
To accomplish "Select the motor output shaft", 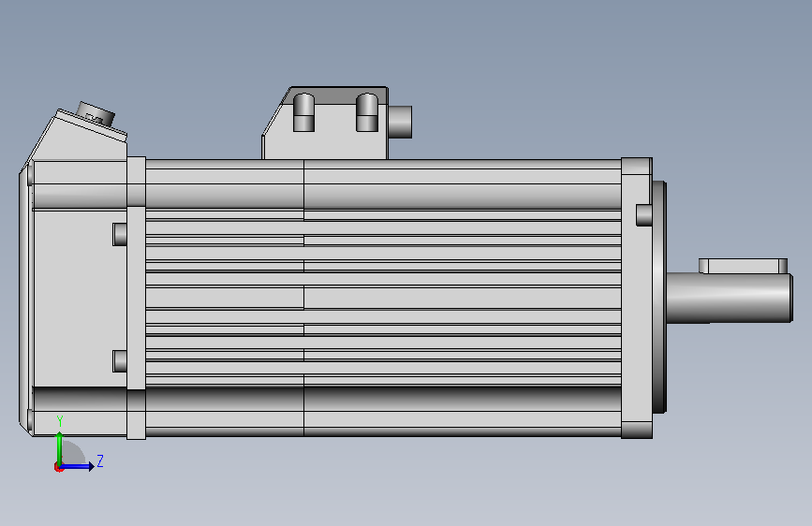I will click(730, 298).
